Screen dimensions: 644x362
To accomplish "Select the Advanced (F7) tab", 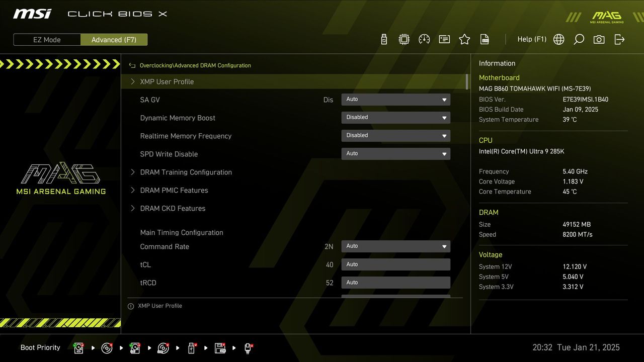I will point(114,40).
